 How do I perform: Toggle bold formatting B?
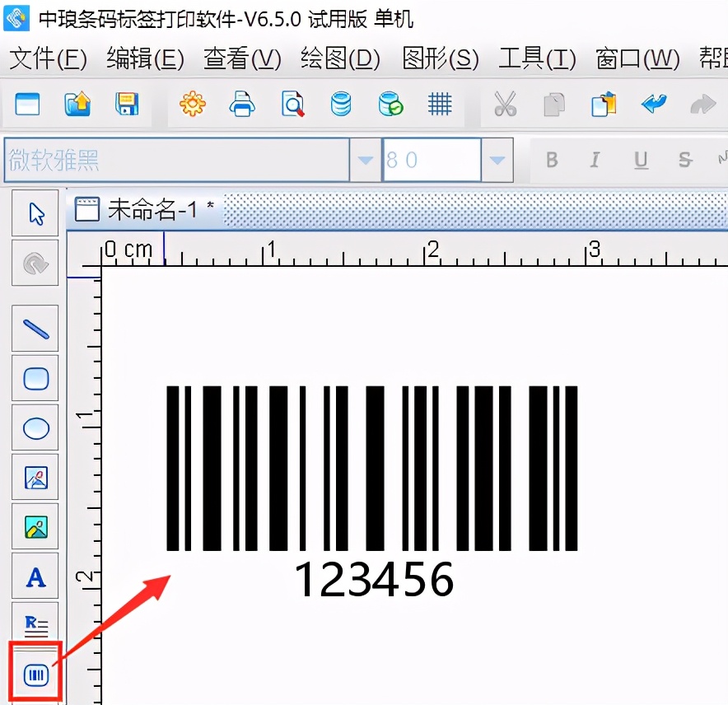(552, 160)
